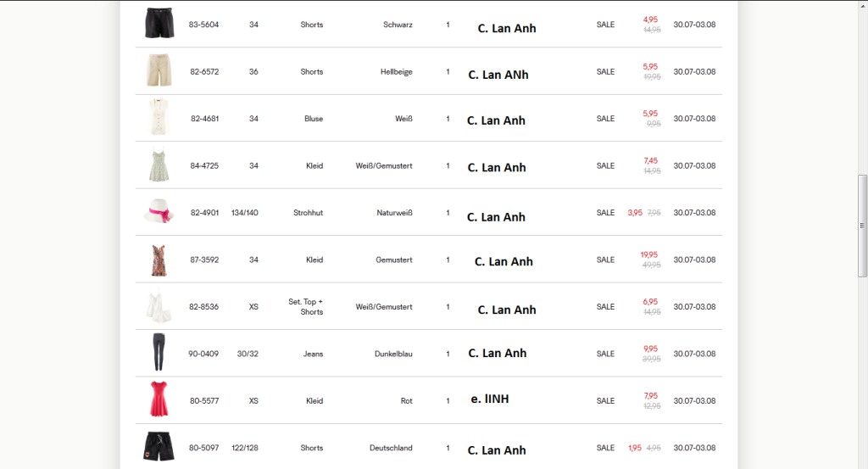Image resolution: width=868 pixels, height=469 pixels.
Task: Select the white blouse thumbnail
Action: 159,118
